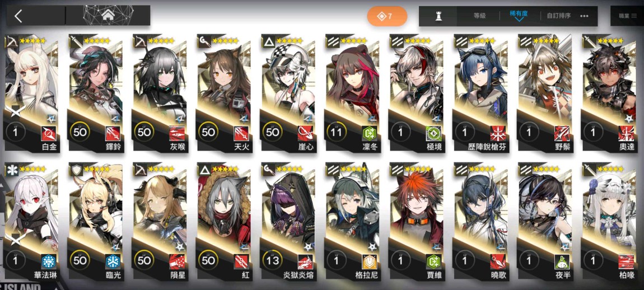This screenshot has height=290, width=644.
Task: Return to the home screen
Action: [x=108, y=16]
